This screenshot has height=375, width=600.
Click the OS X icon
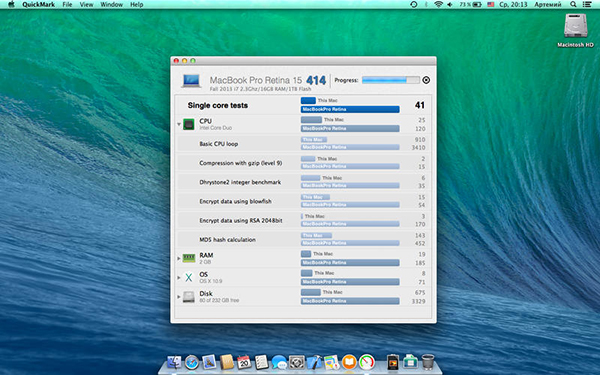click(189, 277)
